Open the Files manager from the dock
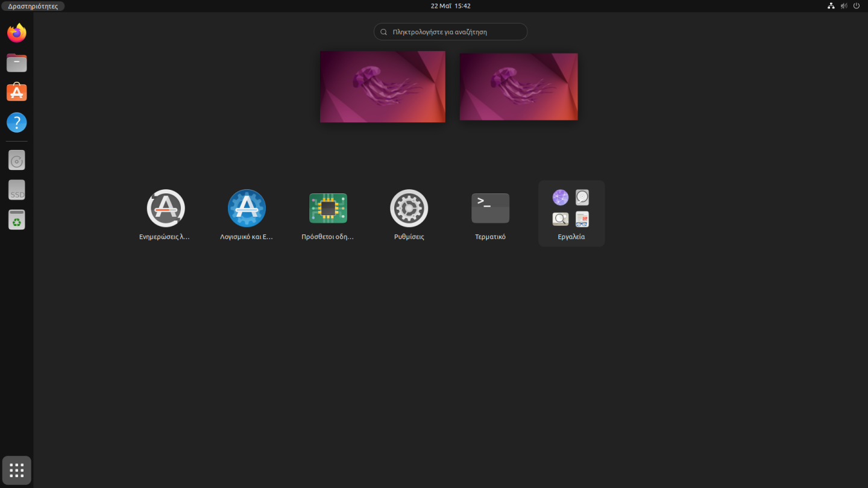Screen dimensions: 868x488 pyautogui.click(x=16, y=63)
